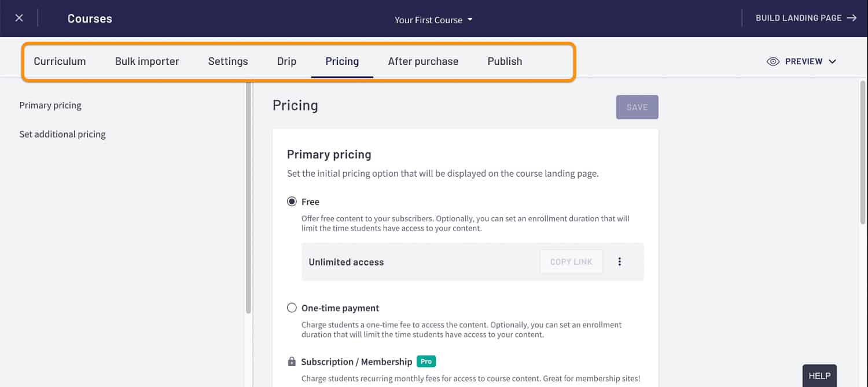Screen dimensions: 868x387
Task: Jump to Set additional pricing section
Action: tap(62, 134)
